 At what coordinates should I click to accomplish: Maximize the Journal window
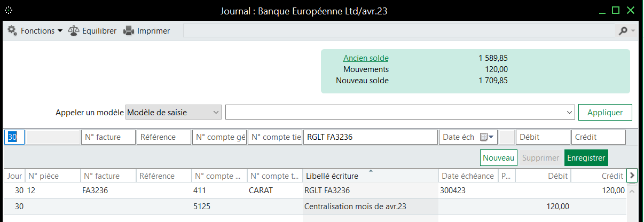pyautogui.click(x=616, y=10)
